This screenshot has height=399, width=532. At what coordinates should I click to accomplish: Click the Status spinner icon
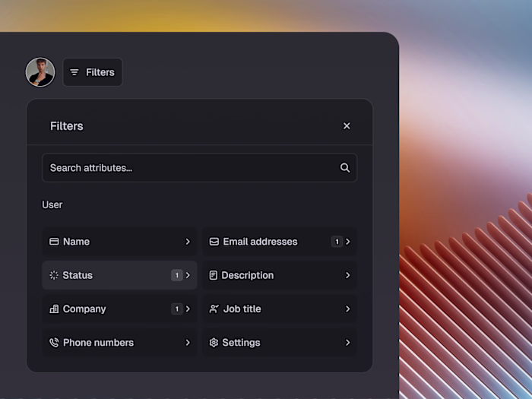point(54,275)
